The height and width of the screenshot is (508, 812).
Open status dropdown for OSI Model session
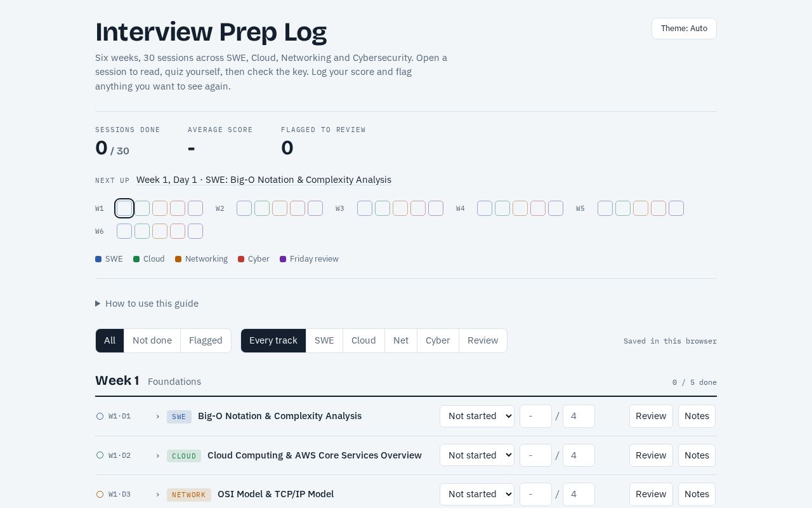(x=477, y=494)
